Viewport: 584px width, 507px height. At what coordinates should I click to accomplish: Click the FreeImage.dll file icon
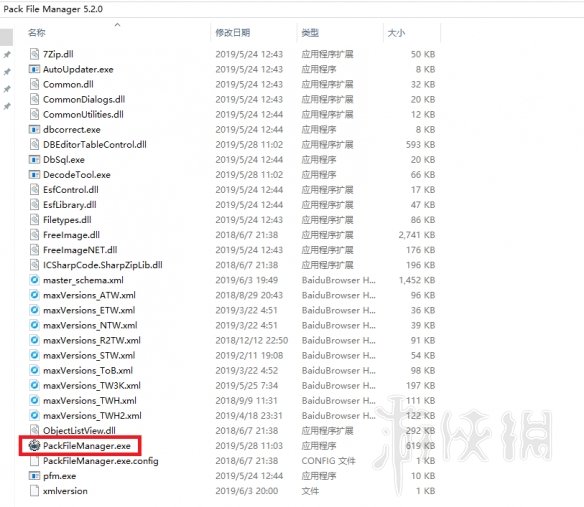tap(34, 235)
